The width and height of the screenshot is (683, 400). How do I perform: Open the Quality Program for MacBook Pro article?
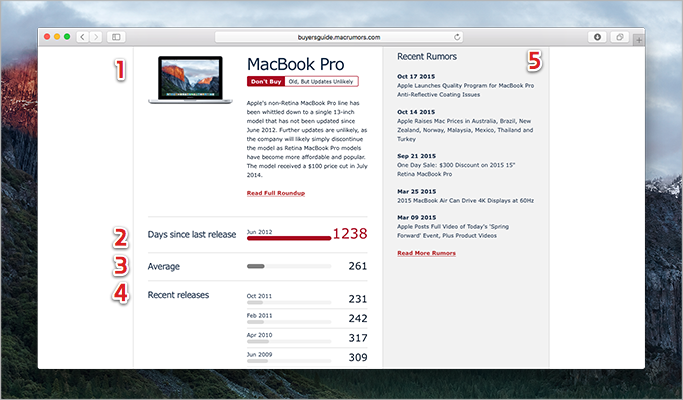[465, 90]
